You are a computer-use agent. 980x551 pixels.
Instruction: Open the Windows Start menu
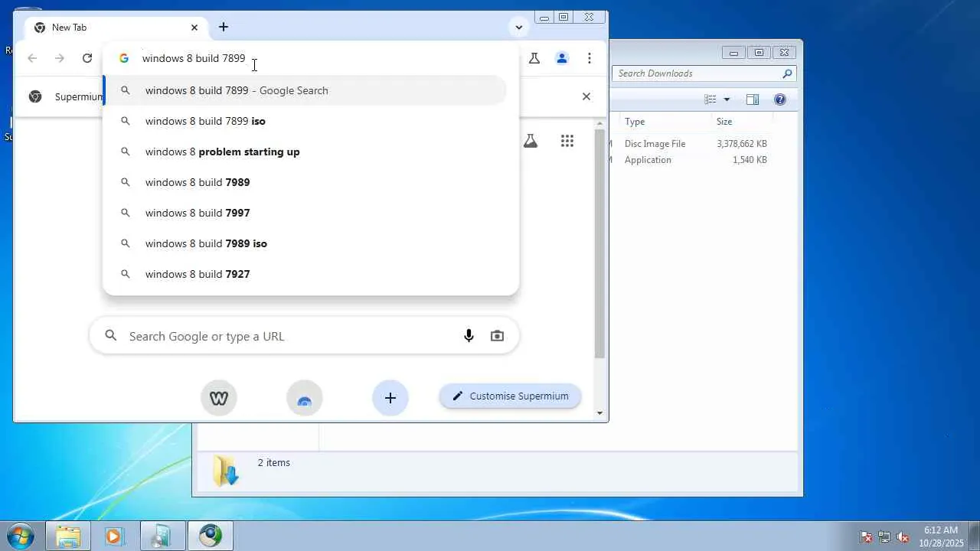(20, 536)
